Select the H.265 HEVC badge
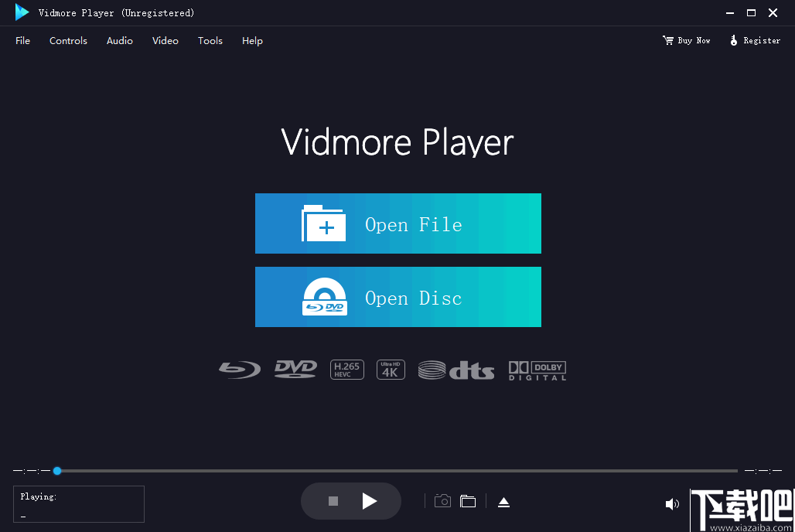 [346, 369]
